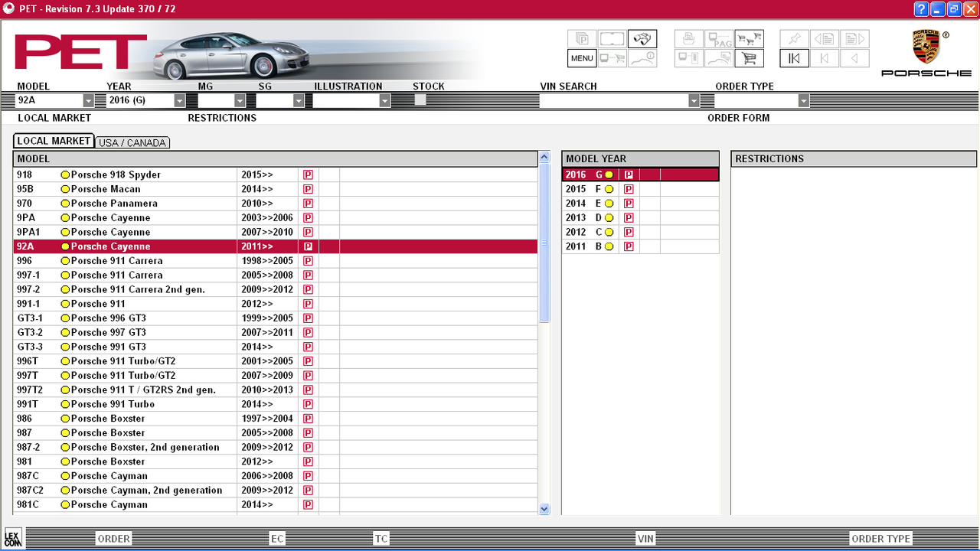The width and height of the screenshot is (980, 551).
Task: Expand the ORDER TYPE dropdown arrow
Action: (x=804, y=100)
